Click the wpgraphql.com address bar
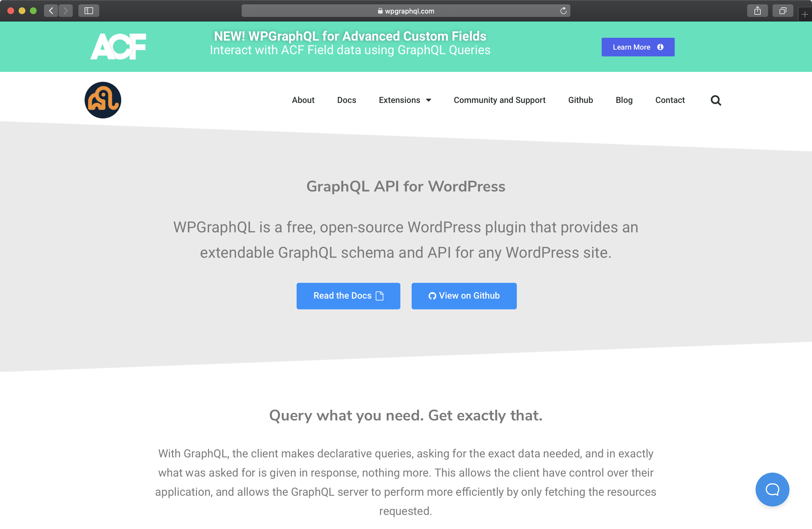Image resolution: width=812 pixels, height=529 pixels. (405, 11)
